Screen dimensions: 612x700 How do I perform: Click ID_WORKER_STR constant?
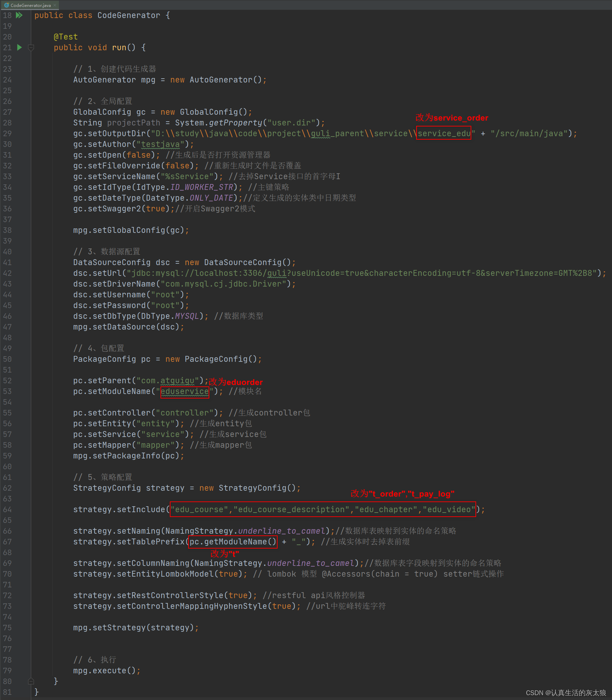pyautogui.click(x=202, y=187)
